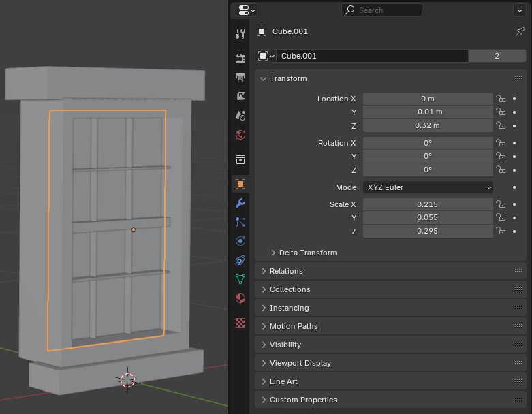The width and height of the screenshot is (532, 414).
Task: Expand the Collections panel
Action: click(x=264, y=289)
